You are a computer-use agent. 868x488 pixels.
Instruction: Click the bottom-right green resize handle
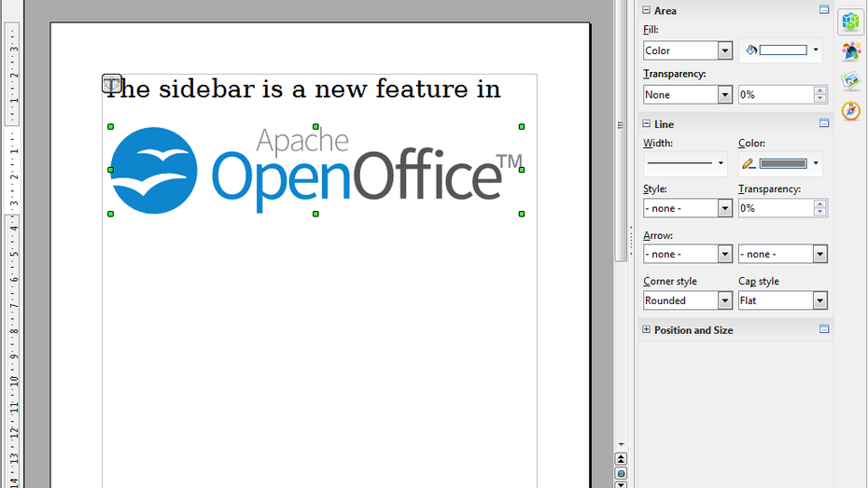pos(522,214)
